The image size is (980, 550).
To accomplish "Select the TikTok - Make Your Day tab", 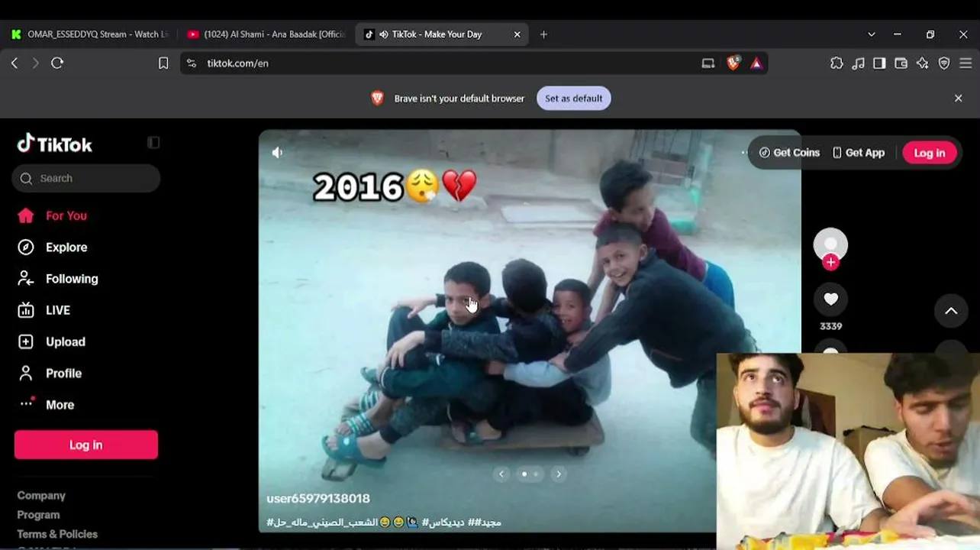I will pos(443,34).
